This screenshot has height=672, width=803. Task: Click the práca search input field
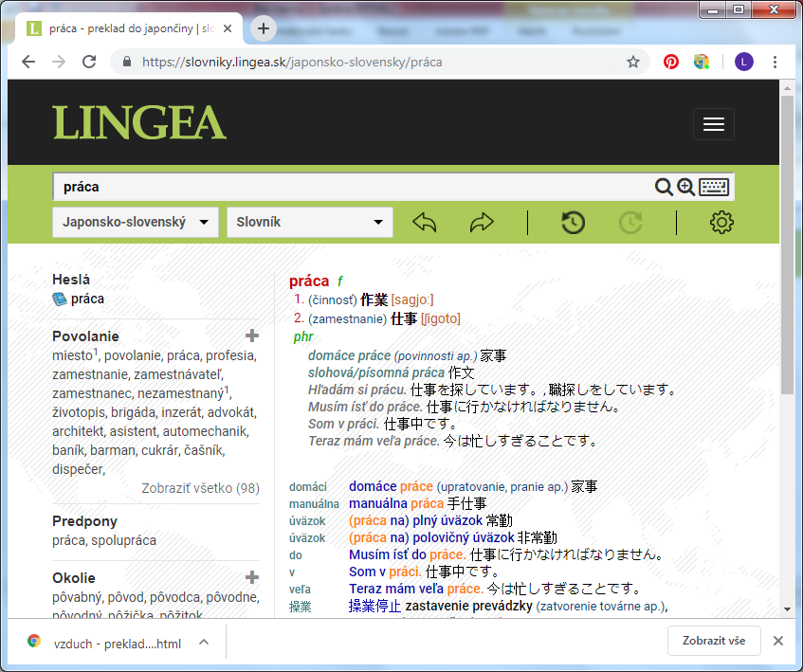[354, 187]
